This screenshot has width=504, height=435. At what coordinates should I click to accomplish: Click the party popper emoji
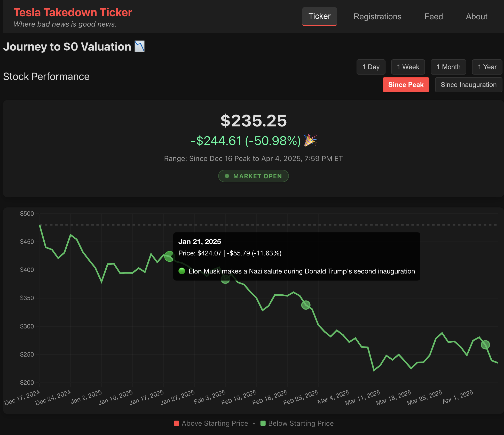310,140
